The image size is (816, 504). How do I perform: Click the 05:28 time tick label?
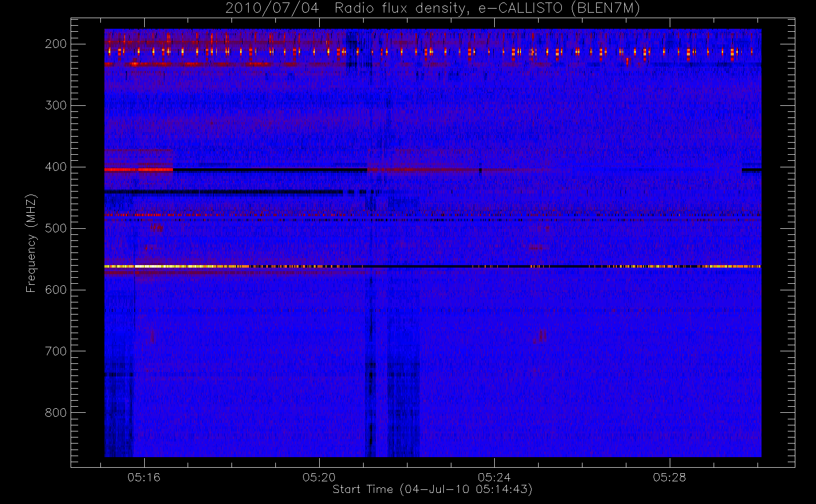(670, 477)
